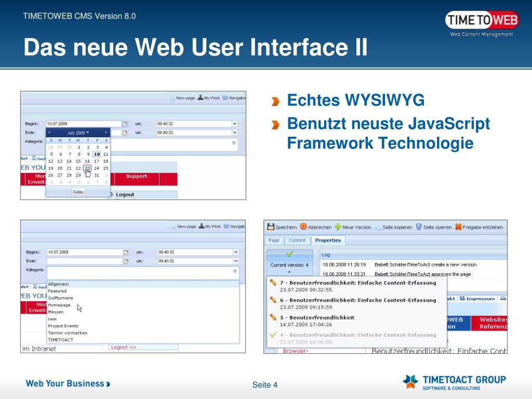This screenshot has height=399, width=532.
Task: Choose Allgemein from Kategorie list
Action: tap(143, 284)
